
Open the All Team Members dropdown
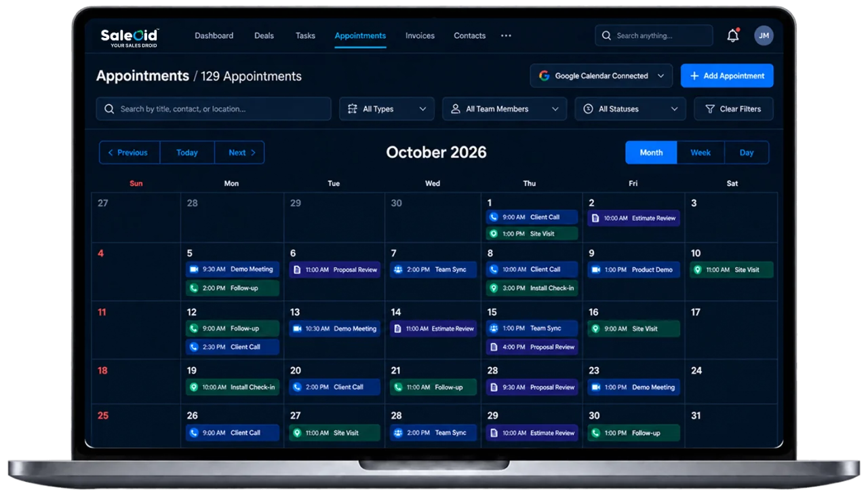[505, 109]
